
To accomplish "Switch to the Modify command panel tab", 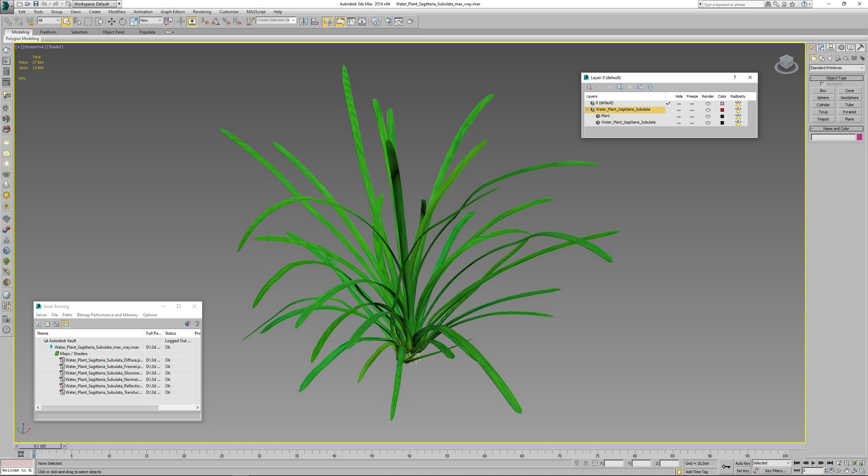I will tap(821, 48).
